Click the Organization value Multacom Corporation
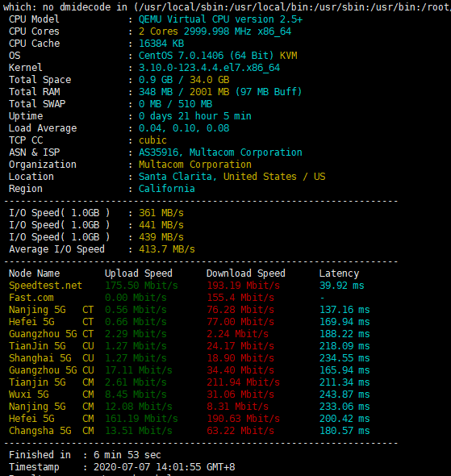This screenshot has height=476, width=451. [x=195, y=165]
